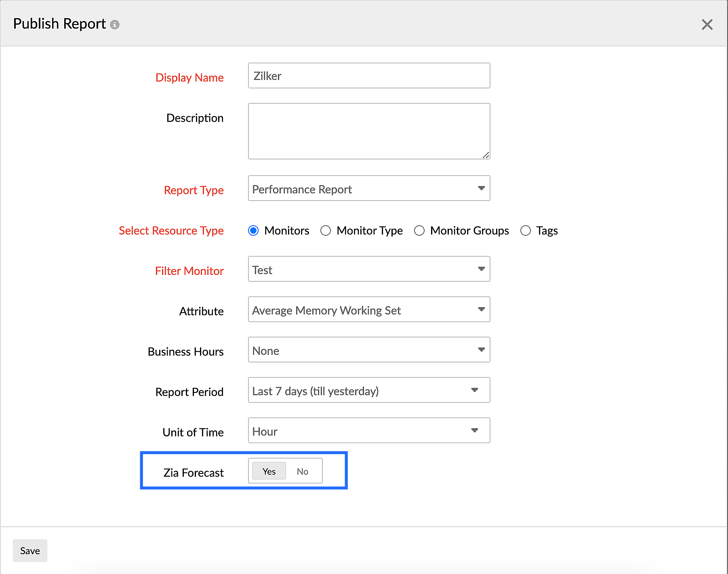Select the Monitor Type radio button
Viewport: 728px width, 574px height.
pyautogui.click(x=326, y=230)
